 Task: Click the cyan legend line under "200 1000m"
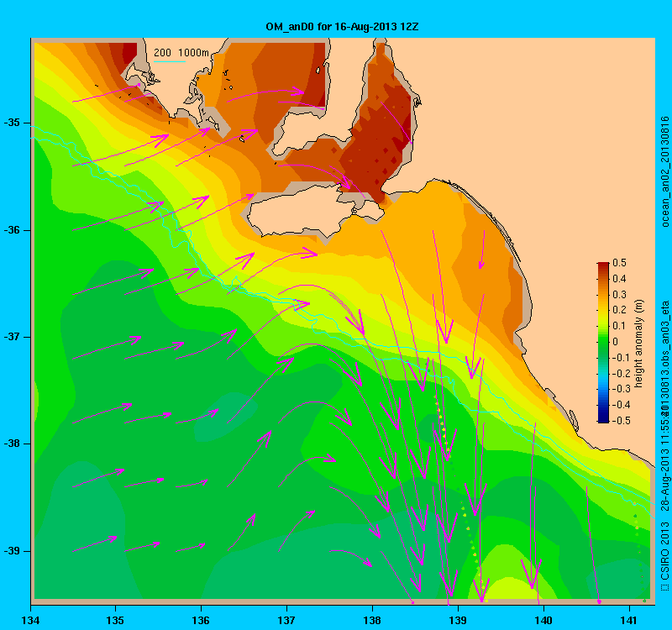(x=170, y=61)
